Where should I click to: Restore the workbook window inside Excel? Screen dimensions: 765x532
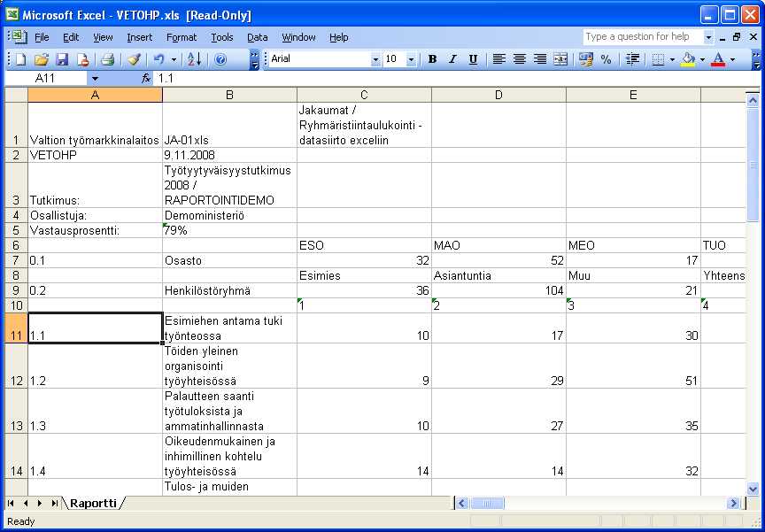[x=737, y=37]
